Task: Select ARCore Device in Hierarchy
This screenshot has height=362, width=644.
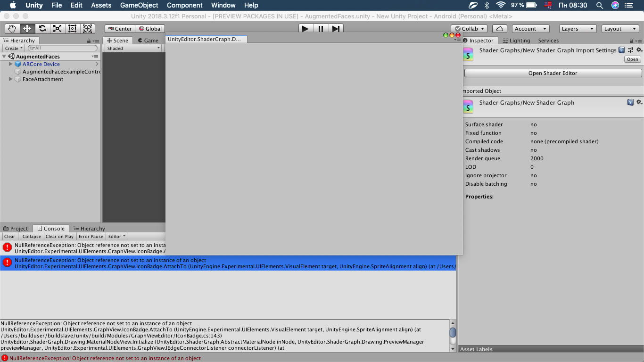Action: pos(41,64)
